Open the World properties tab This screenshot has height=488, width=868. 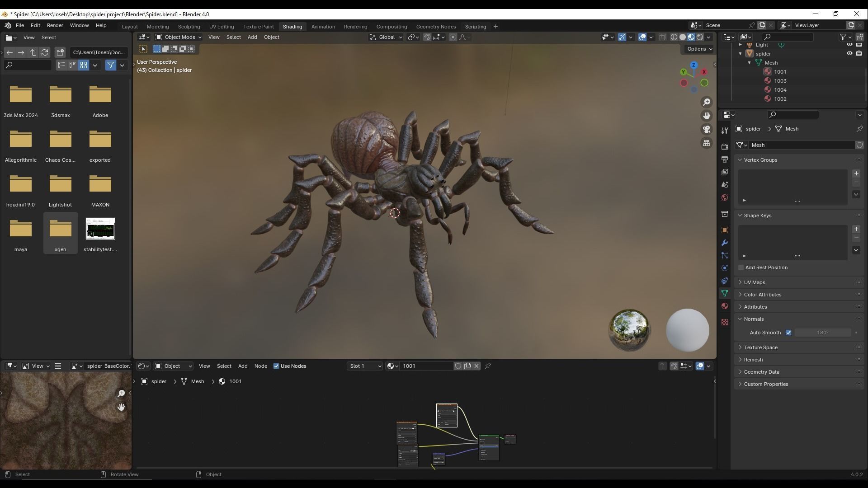click(725, 197)
